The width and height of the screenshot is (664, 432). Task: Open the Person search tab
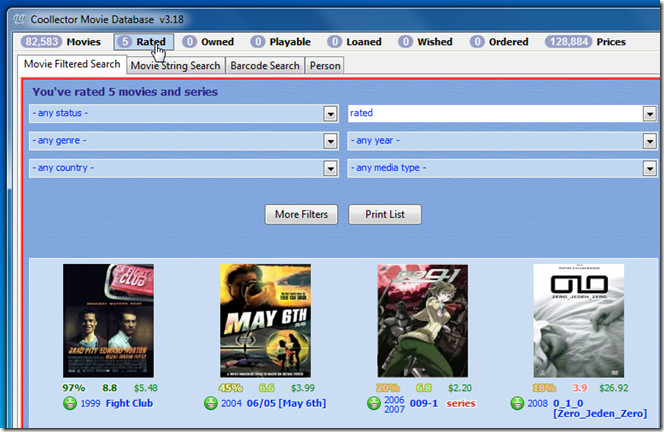(325, 66)
